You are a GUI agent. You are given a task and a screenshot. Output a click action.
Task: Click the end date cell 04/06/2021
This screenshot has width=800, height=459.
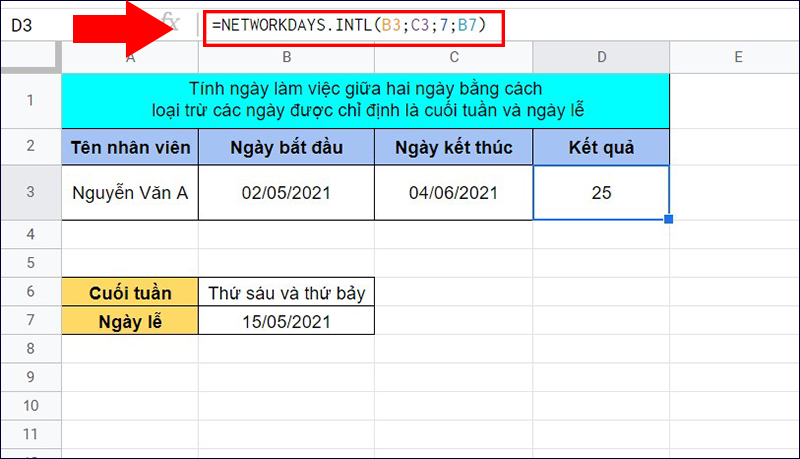(453, 193)
